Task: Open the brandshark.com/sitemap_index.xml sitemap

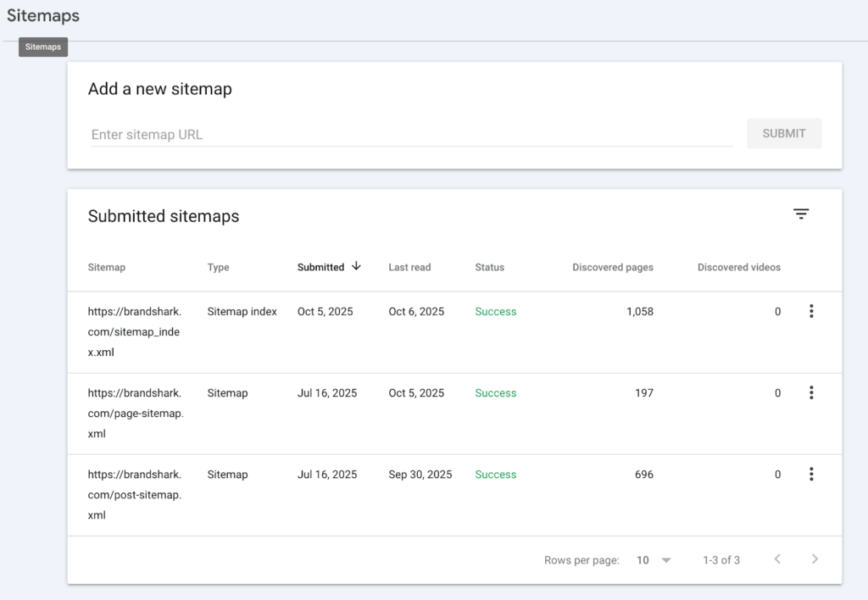Action: [x=134, y=331]
